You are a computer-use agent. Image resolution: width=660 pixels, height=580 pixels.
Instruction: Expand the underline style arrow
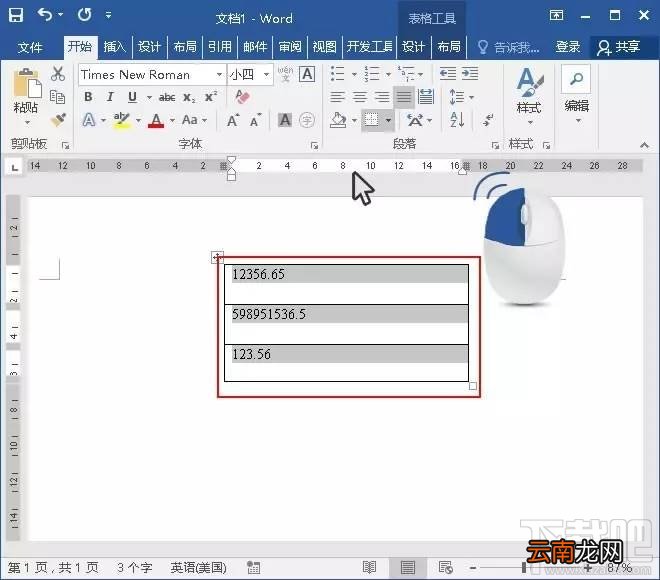149,97
